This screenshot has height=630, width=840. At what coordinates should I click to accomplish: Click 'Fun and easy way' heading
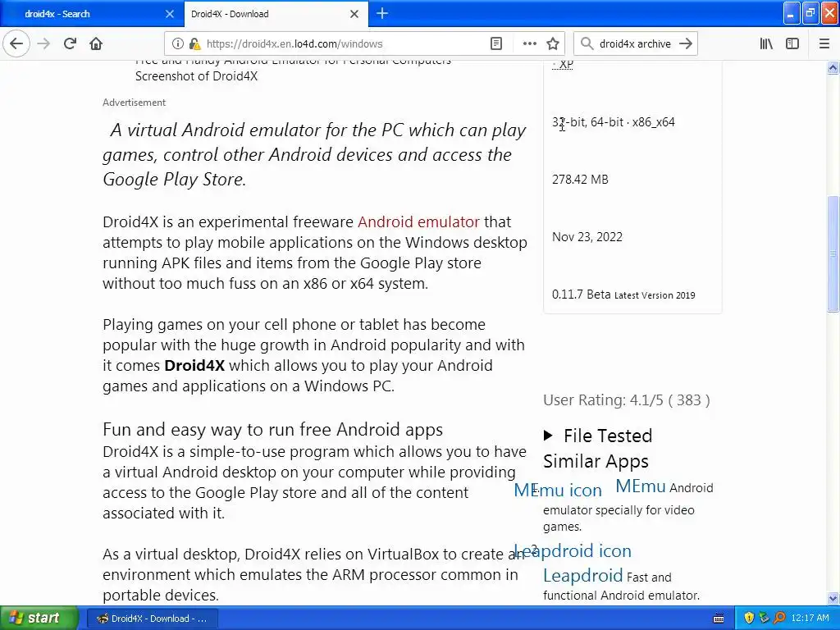point(272,430)
